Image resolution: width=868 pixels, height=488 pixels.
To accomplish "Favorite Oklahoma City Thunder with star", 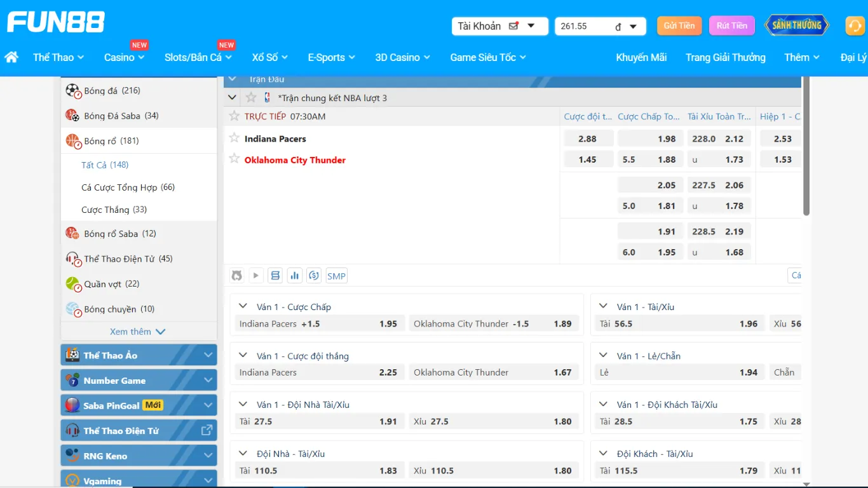I will [234, 159].
